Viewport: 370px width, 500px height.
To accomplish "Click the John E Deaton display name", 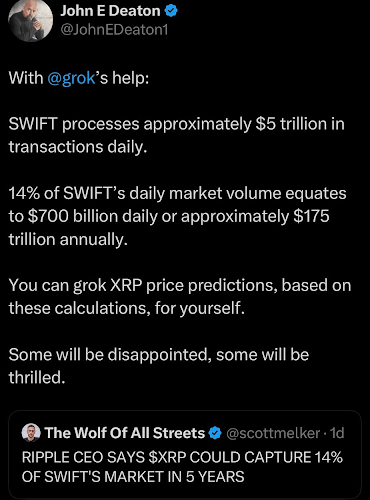I will click(x=110, y=11).
